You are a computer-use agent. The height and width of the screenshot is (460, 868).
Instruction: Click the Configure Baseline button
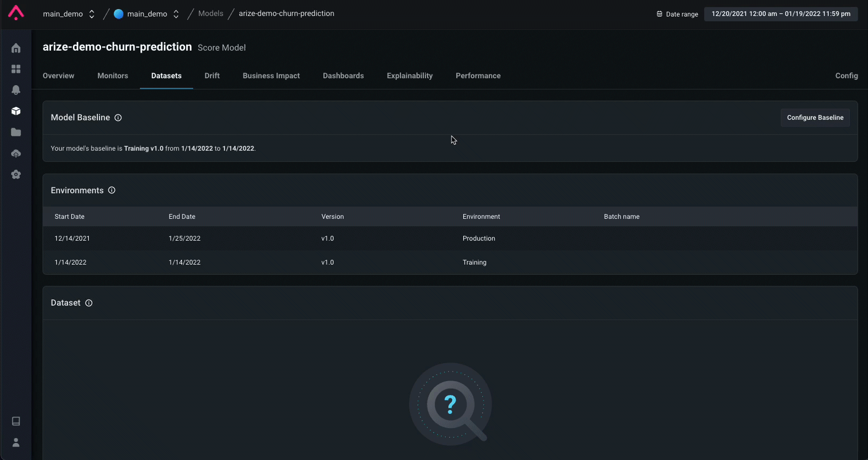click(815, 118)
